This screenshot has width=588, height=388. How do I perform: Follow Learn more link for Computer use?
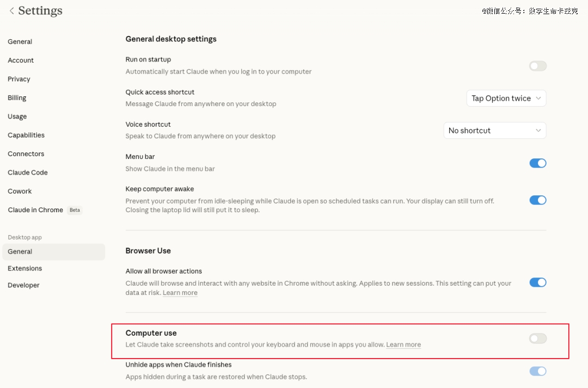(x=403, y=344)
